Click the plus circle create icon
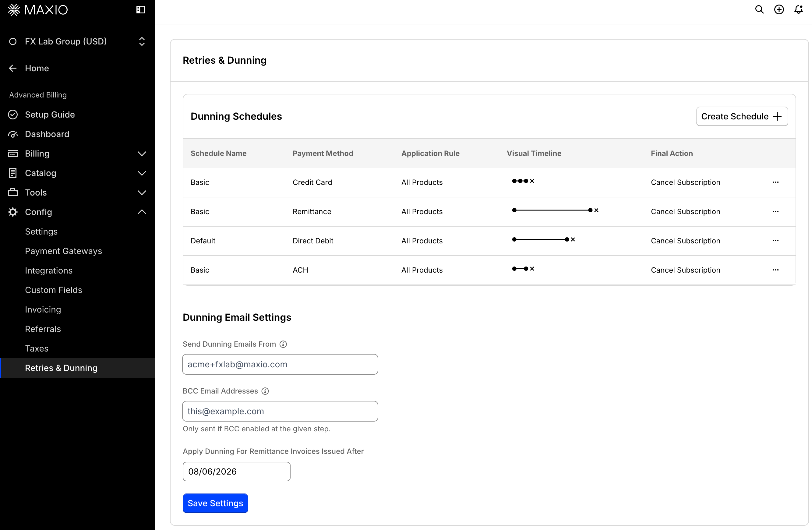Viewport: 812px width, 530px height. click(779, 9)
